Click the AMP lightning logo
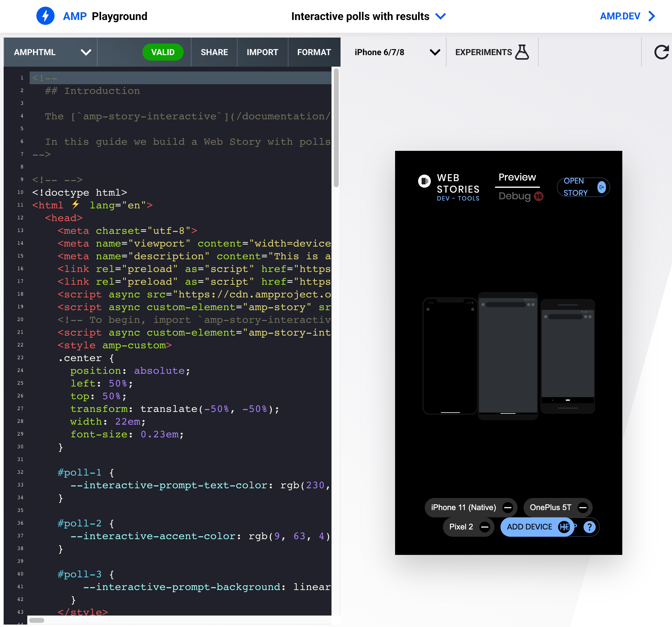672x627 pixels. [45, 16]
